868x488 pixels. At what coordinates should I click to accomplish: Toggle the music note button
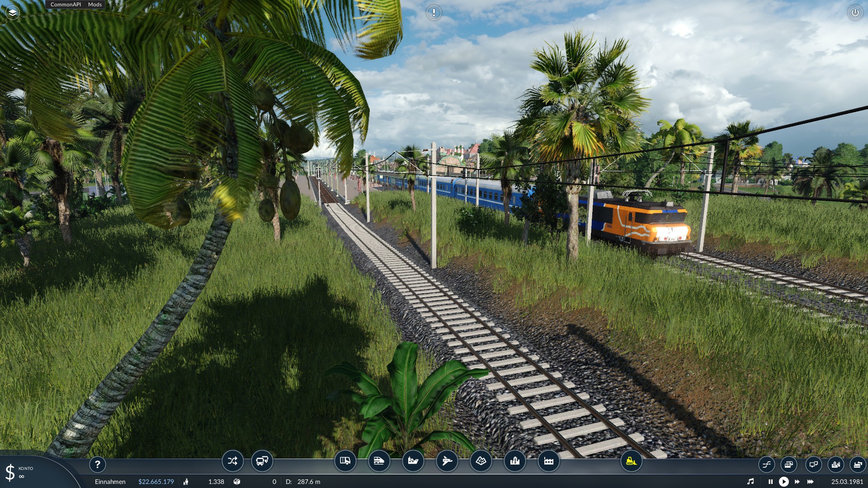tap(750, 482)
